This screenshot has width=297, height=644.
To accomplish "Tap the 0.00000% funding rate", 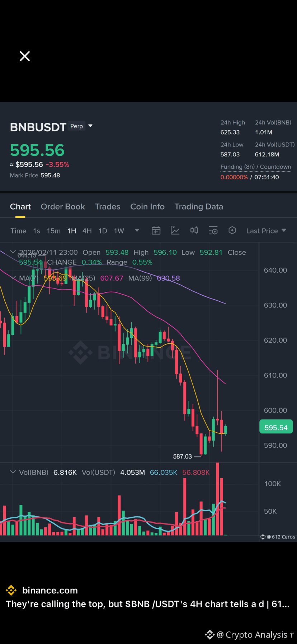I will tap(234, 177).
